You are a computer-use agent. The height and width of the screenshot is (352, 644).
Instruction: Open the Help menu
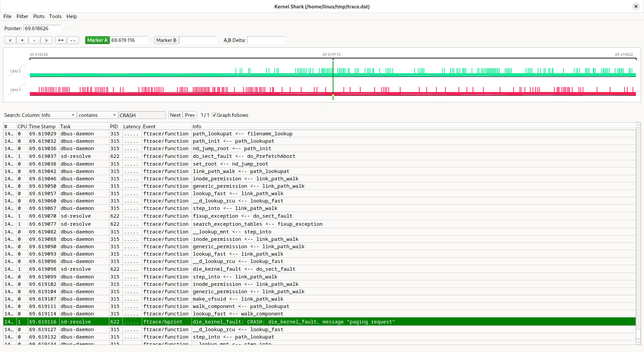point(71,16)
